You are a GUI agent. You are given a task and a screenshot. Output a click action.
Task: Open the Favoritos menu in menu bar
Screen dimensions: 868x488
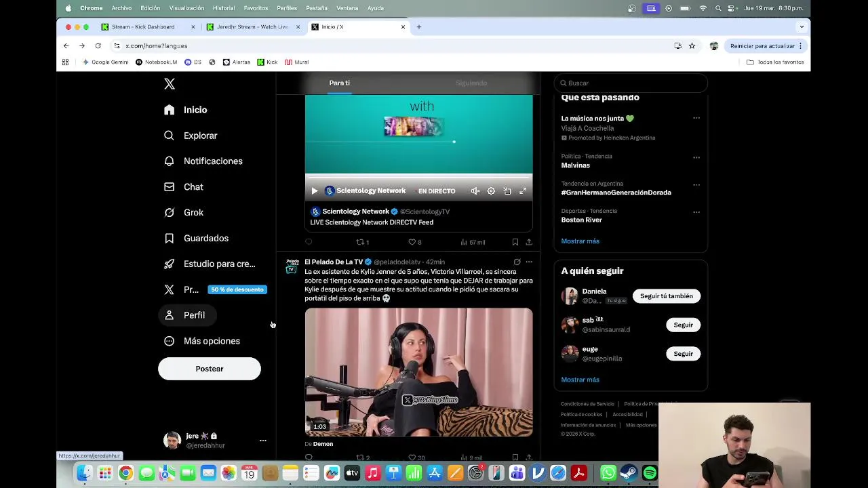click(256, 8)
